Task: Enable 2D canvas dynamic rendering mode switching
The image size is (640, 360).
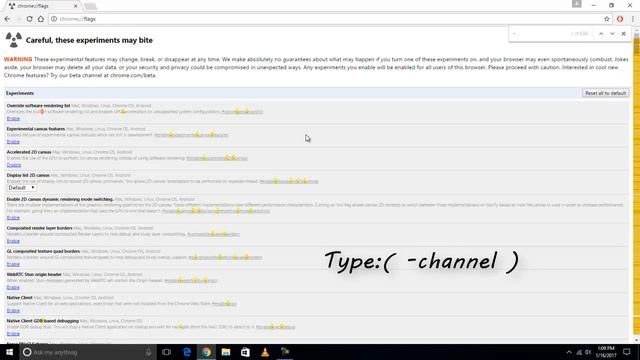Action: tap(13, 218)
